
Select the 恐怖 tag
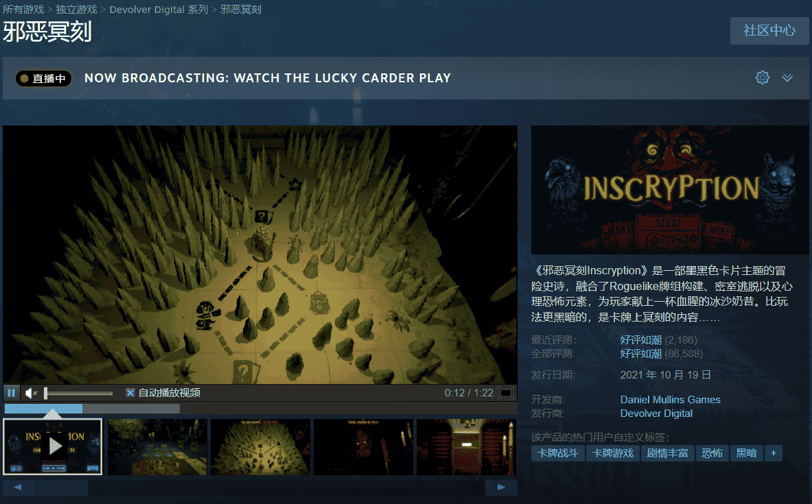(712, 453)
